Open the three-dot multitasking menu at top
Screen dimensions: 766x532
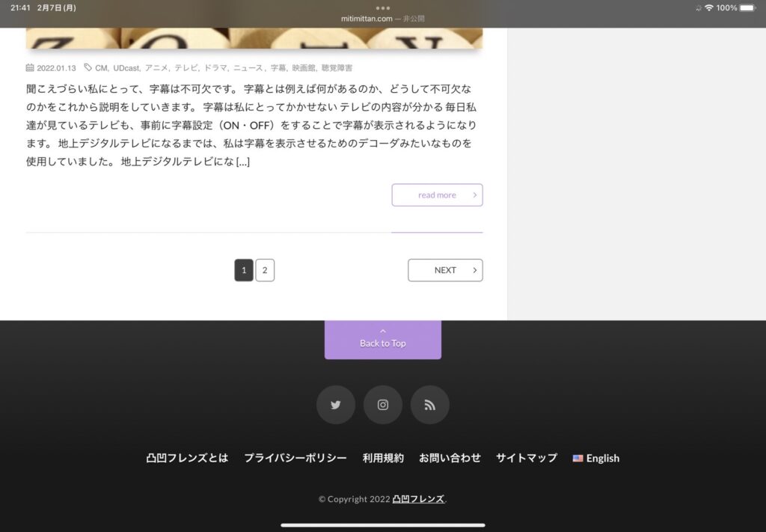(383, 7)
